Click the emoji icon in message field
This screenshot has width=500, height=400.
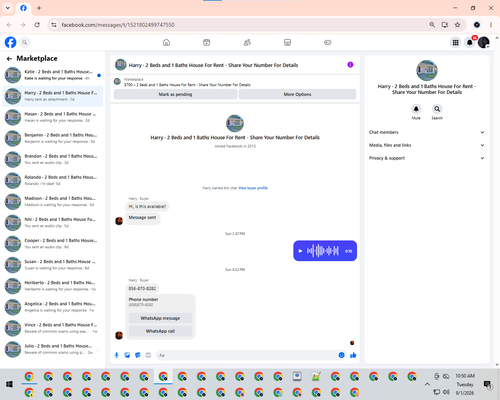pos(341,355)
